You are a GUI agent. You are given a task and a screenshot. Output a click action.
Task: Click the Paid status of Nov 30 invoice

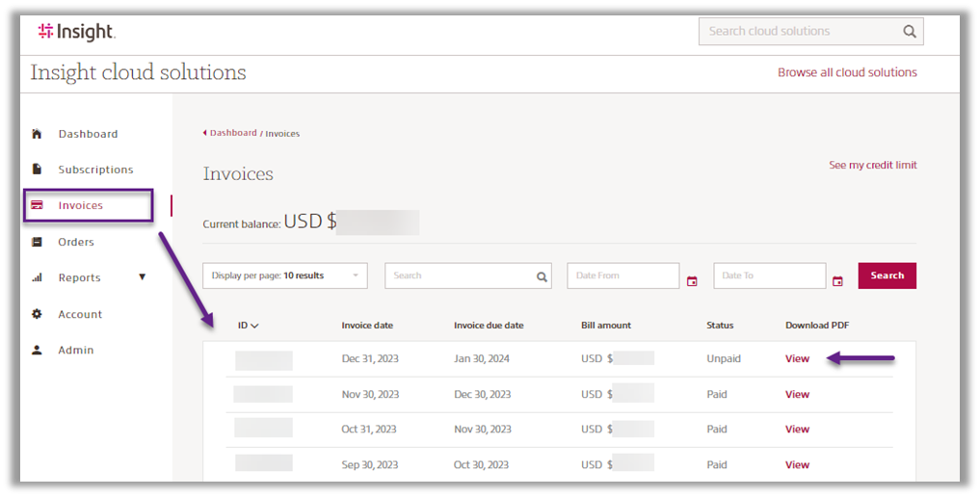coord(717,394)
